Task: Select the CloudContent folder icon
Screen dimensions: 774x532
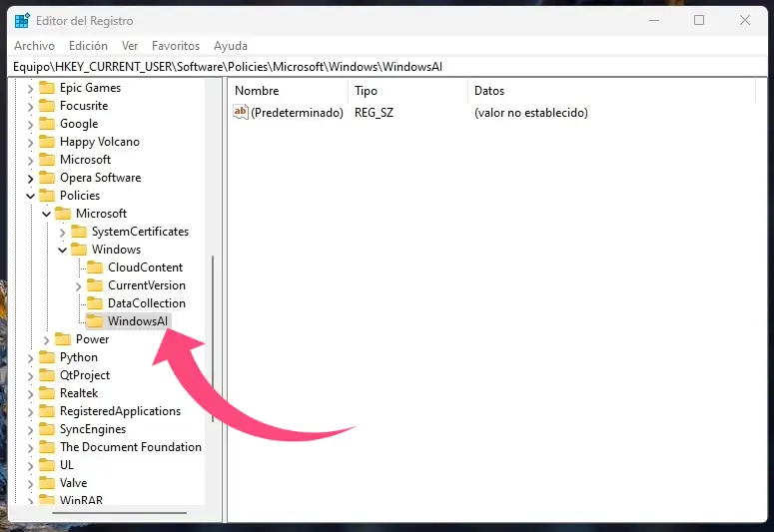Action: tap(95, 267)
